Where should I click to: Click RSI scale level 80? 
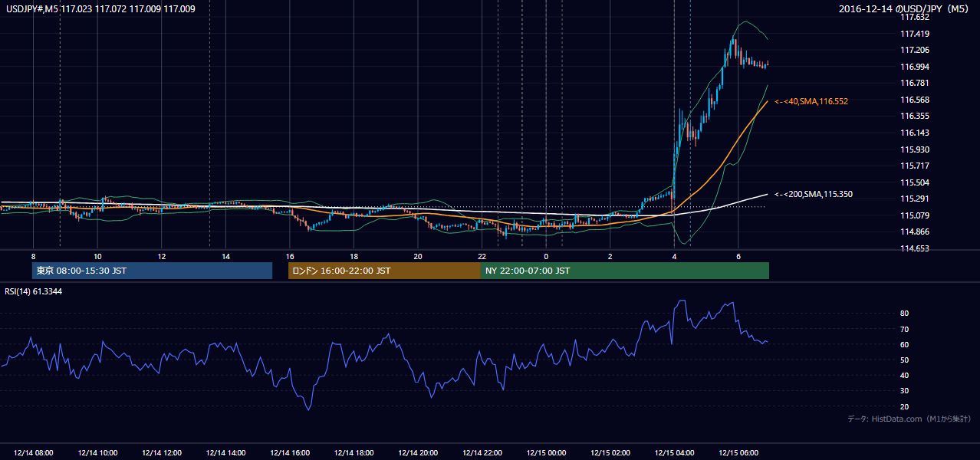[904, 314]
